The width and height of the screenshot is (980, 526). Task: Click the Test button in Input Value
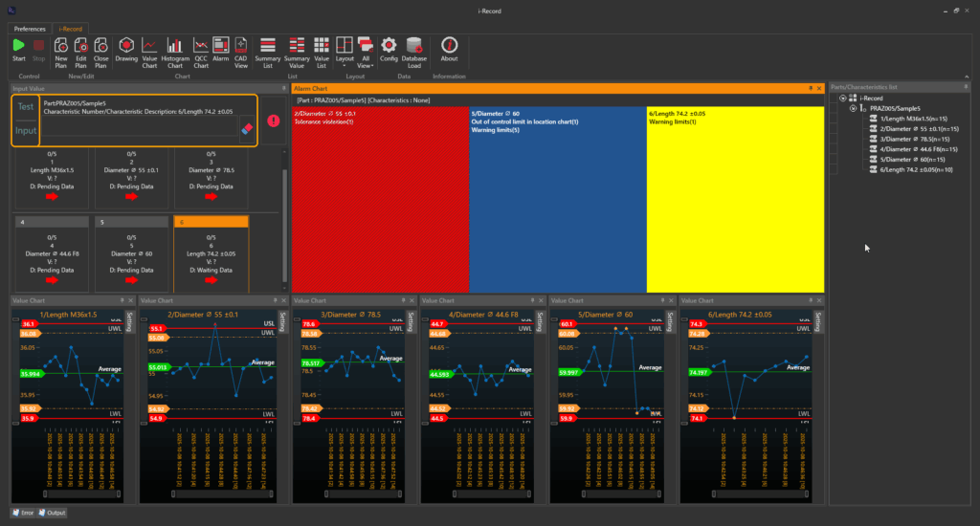click(x=26, y=107)
